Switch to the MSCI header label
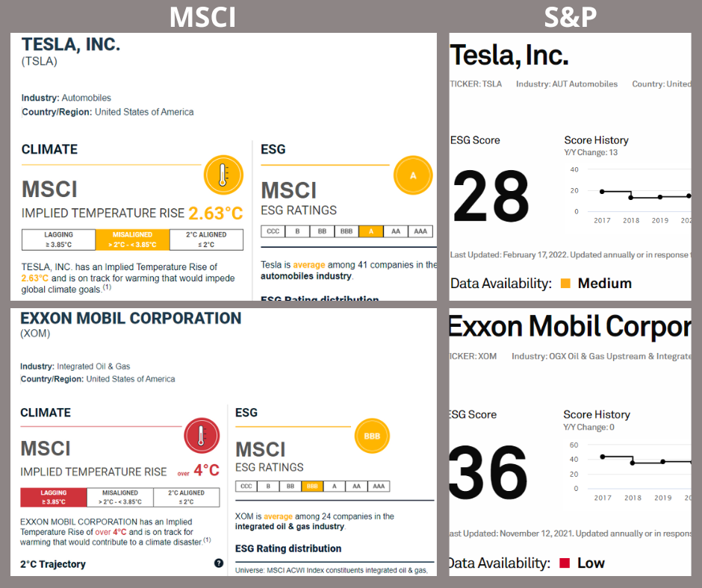The width and height of the screenshot is (702, 588). click(202, 16)
